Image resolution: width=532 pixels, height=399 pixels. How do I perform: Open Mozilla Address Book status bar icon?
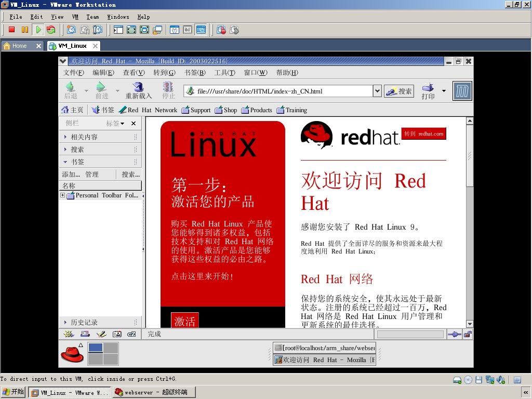pos(117,334)
